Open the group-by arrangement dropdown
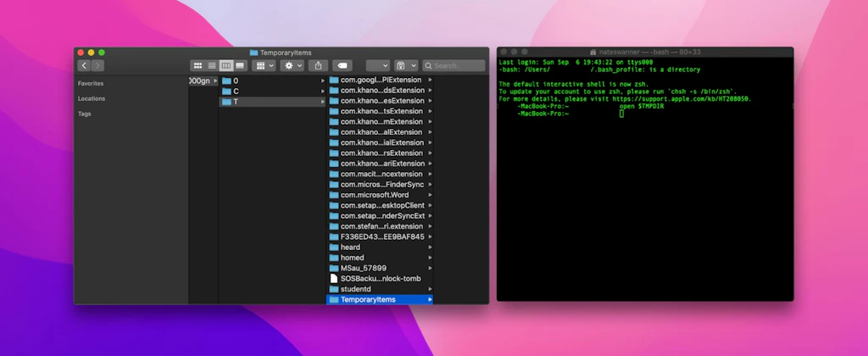This screenshot has height=356, width=868. [264, 66]
